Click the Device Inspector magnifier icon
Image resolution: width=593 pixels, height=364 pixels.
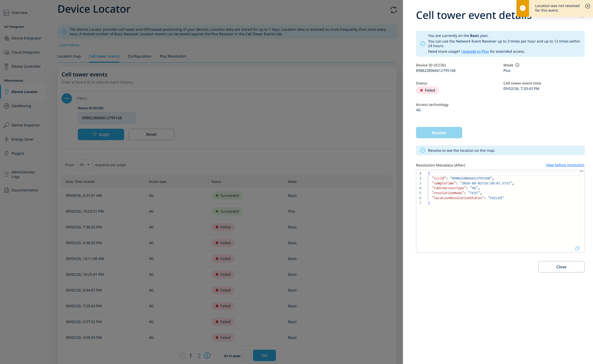(6, 125)
